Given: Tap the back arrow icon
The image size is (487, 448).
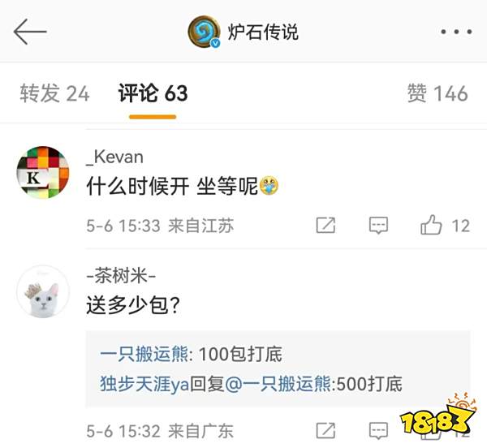Looking at the screenshot, I should pyautogui.click(x=30, y=32).
